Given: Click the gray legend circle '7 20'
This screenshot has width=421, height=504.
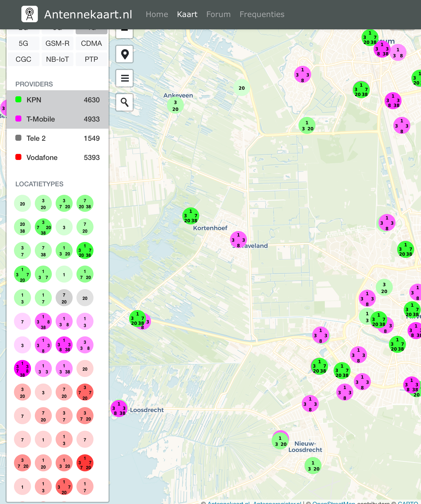Looking at the screenshot, I should (64, 298).
